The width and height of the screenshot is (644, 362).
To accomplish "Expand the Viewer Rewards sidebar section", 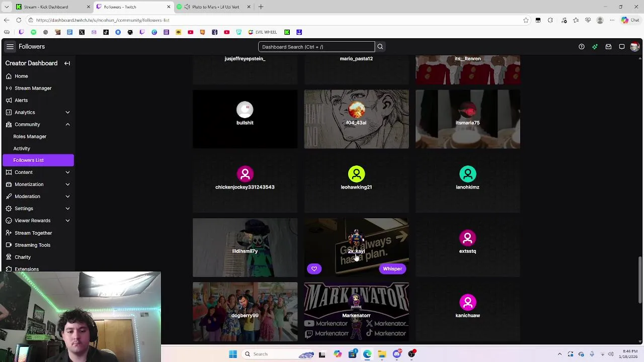I will click(67, 220).
